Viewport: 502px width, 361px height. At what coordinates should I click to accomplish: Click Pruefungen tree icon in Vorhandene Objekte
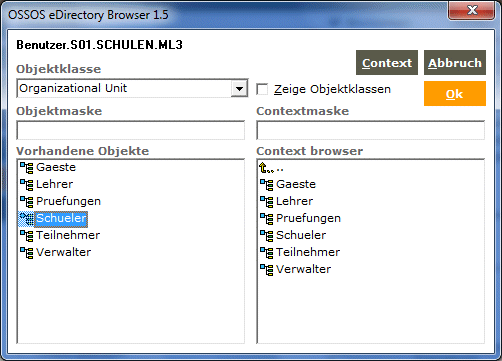(26, 201)
